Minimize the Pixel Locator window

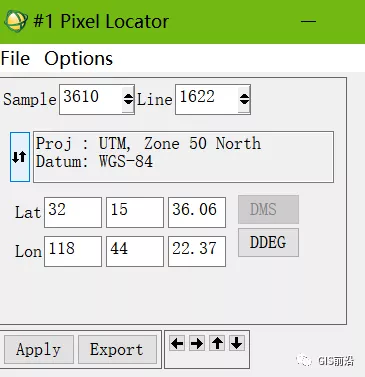[x=308, y=21]
